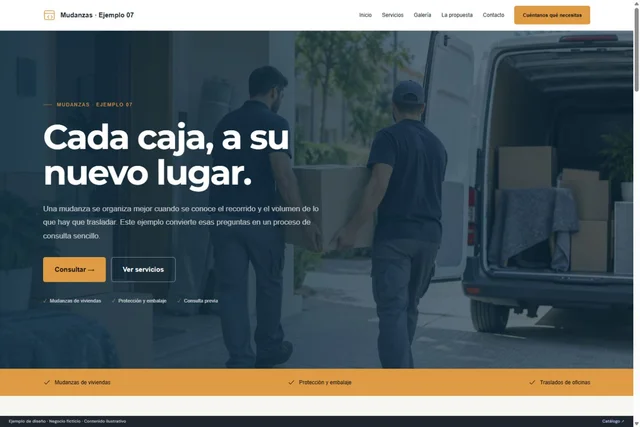Click the Cuéntanos qué necesitas button

(552, 15)
